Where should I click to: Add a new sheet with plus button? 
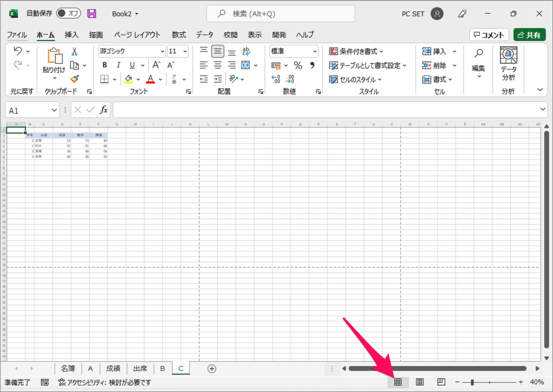tap(212, 369)
